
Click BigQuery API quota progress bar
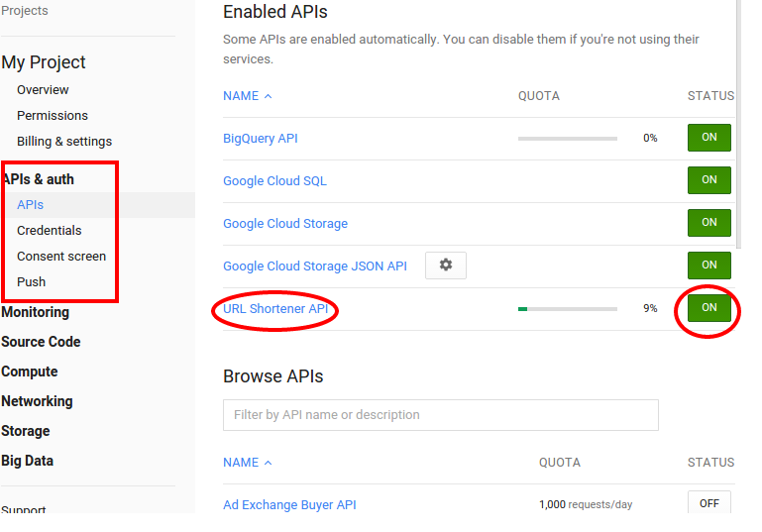click(x=568, y=139)
